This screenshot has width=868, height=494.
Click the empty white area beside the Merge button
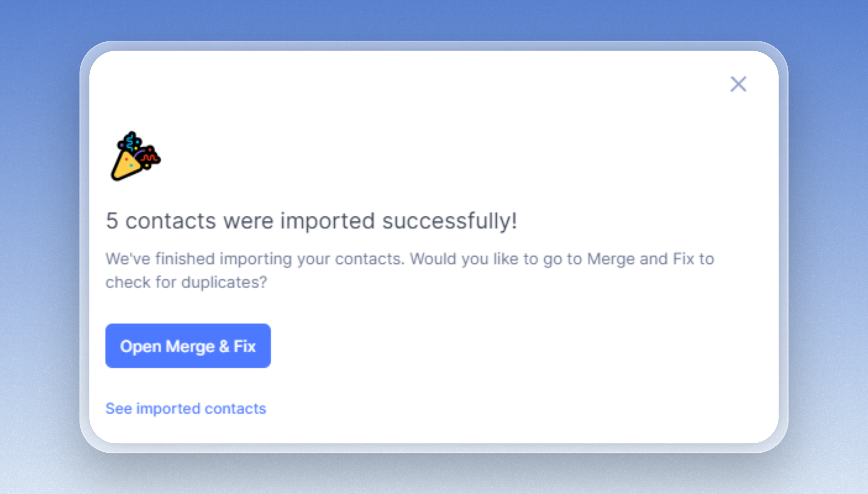(x=509, y=346)
